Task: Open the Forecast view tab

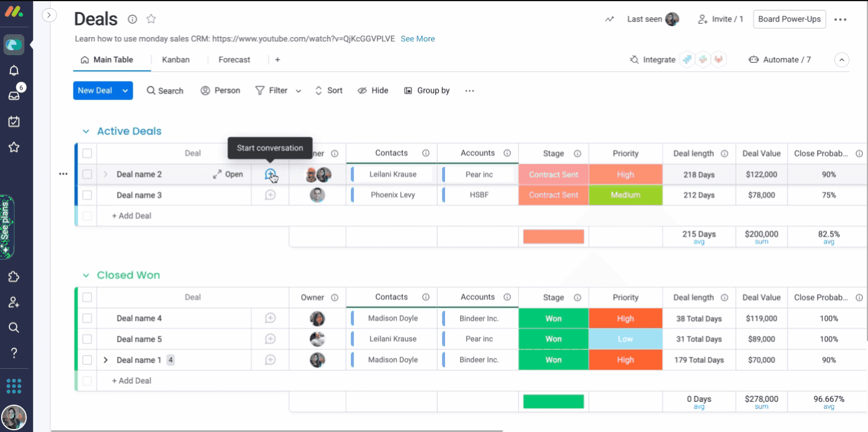Action: click(234, 59)
